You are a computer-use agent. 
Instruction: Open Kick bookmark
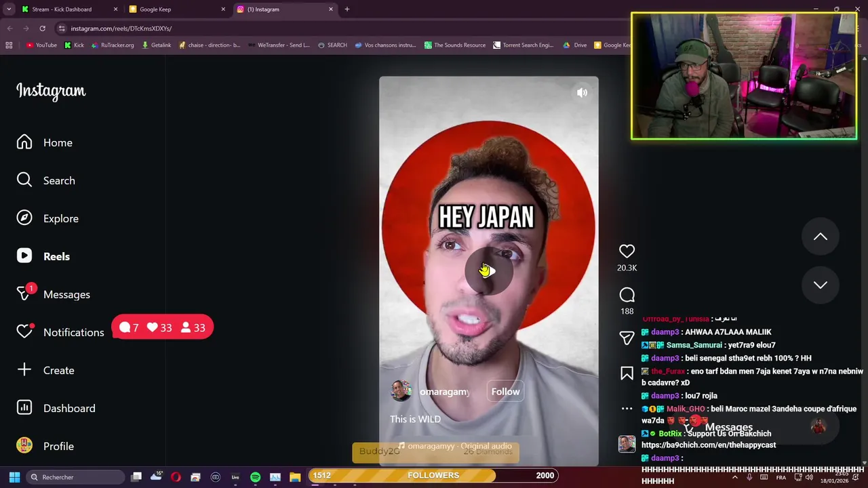click(x=74, y=45)
